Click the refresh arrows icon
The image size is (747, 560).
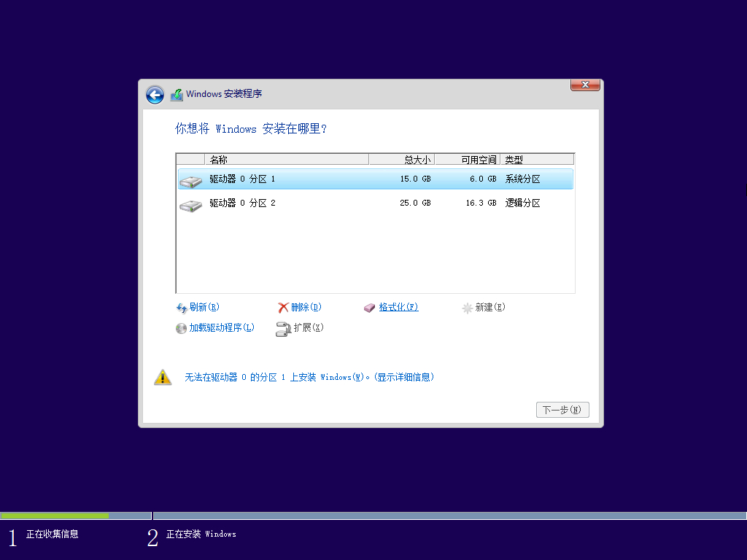click(182, 308)
